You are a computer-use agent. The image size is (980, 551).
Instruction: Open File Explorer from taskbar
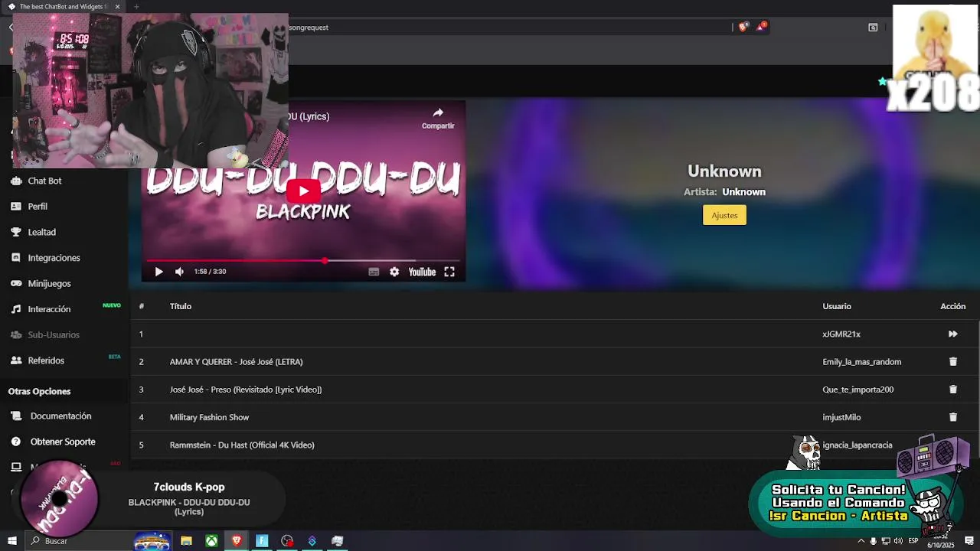click(186, 541)
